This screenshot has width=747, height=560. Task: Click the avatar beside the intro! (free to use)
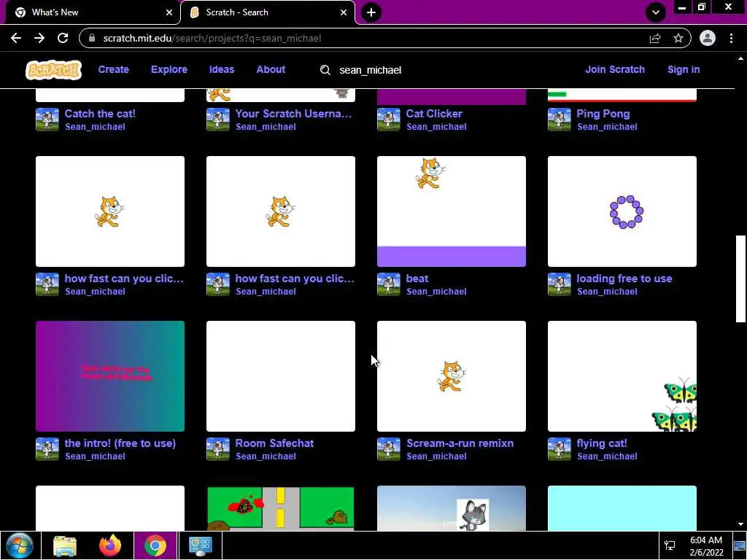tap(47, 449)
